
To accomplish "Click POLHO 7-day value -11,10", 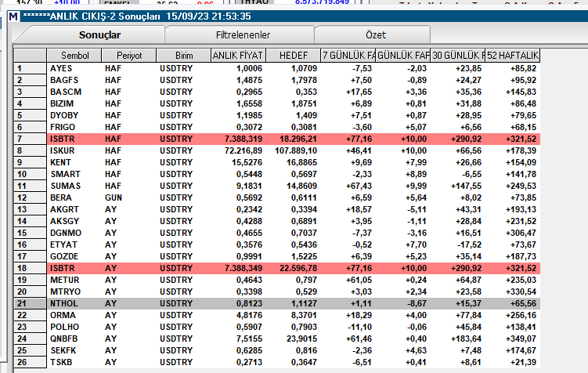I will click(x=359, y=327).
